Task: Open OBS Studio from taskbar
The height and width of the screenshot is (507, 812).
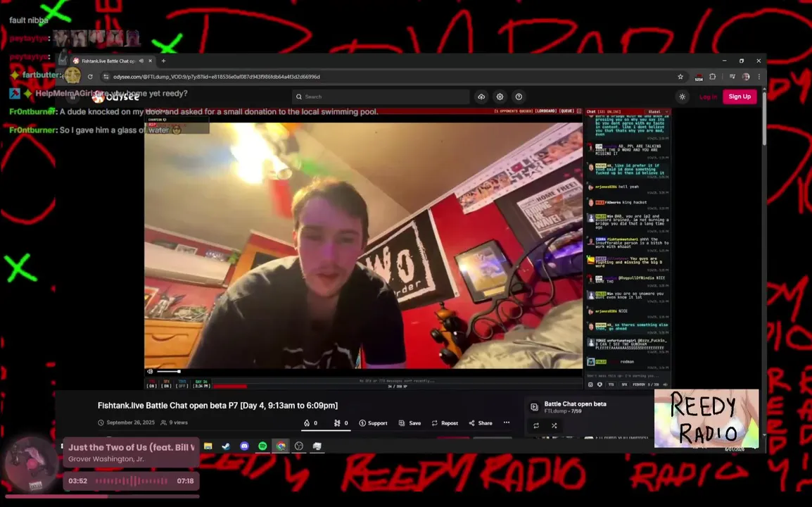Action: tap(299, 446)
